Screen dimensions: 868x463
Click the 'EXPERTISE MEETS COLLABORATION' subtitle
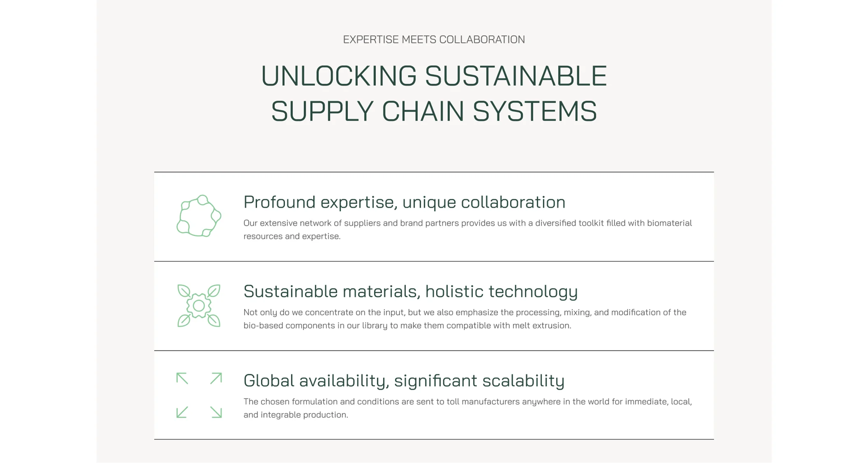(434, 39)
